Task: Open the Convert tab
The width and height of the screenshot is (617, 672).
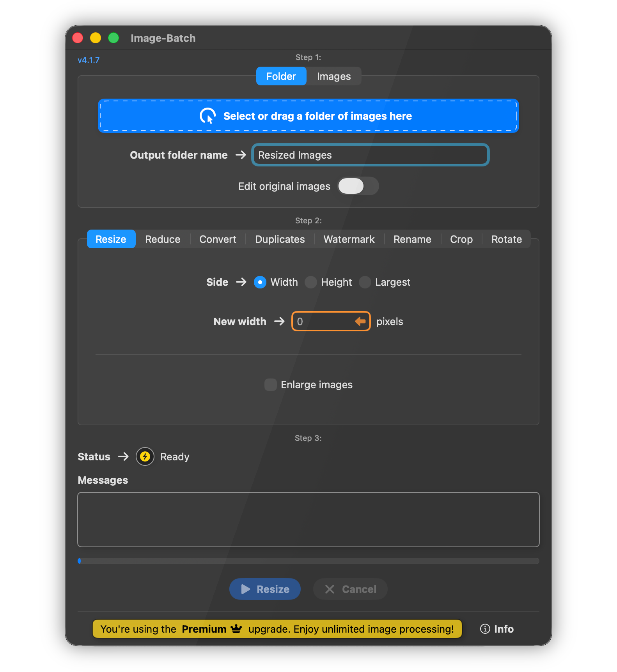Action: (218, 239)
